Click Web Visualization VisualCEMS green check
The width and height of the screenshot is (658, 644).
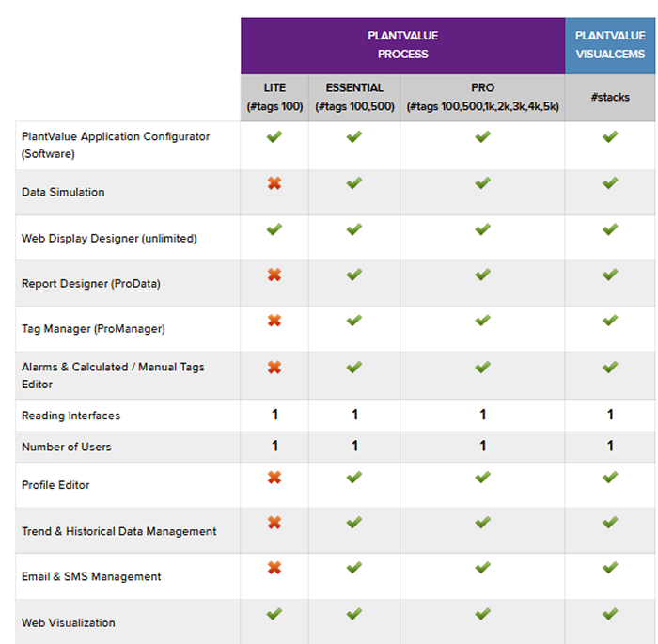(610, 614)
